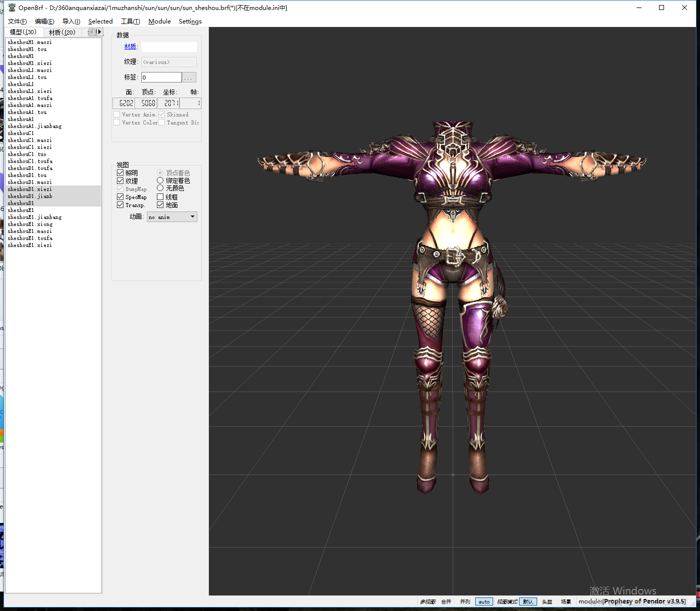Select the 默认 view mode button
The height and width of the screenshot is (611, 700).
(x=528, y=601)
